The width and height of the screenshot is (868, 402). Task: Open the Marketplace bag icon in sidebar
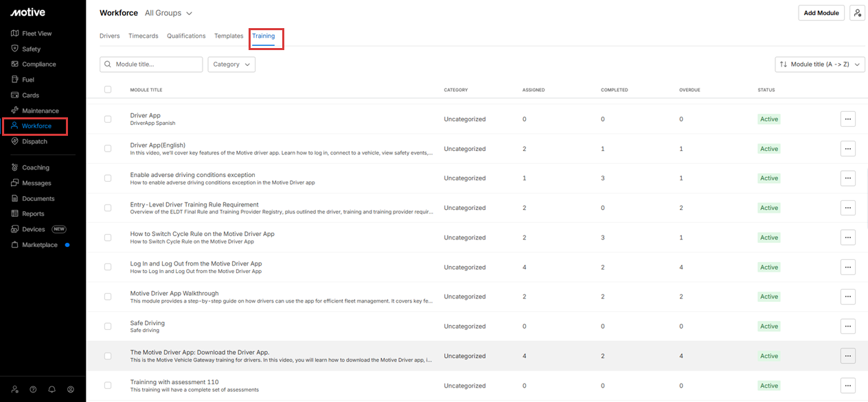click(15, 245)
